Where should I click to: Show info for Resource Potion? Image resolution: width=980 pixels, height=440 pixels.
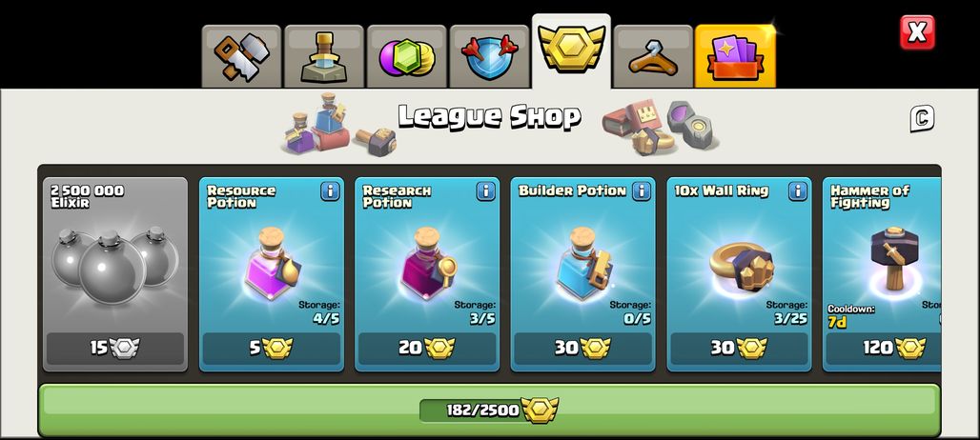[x=330, y=191]
